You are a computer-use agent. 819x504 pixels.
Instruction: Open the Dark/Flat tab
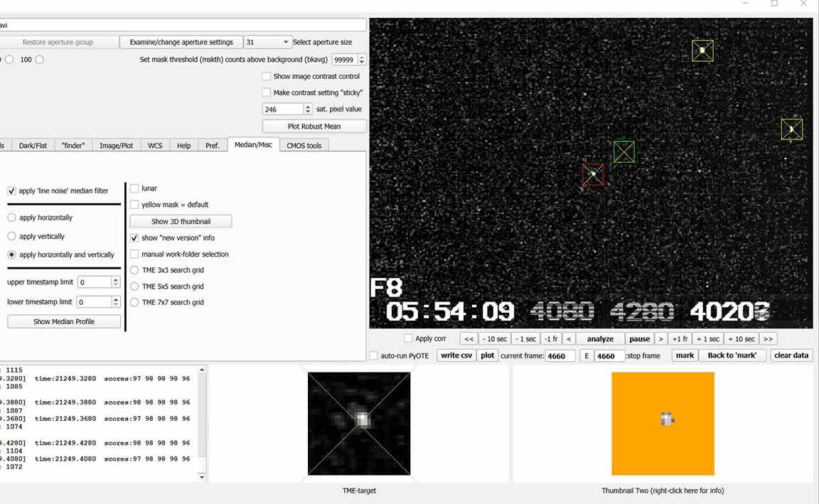point(33,146)
